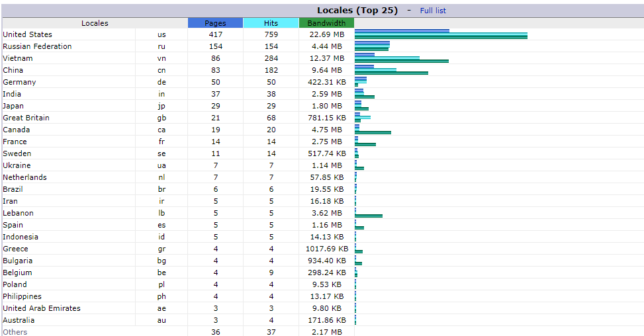Image resolution: width=644 pixels, height=336 pixels.
Task: Click the India locale name
Action: pyautogui.click(x=12, y=94)
